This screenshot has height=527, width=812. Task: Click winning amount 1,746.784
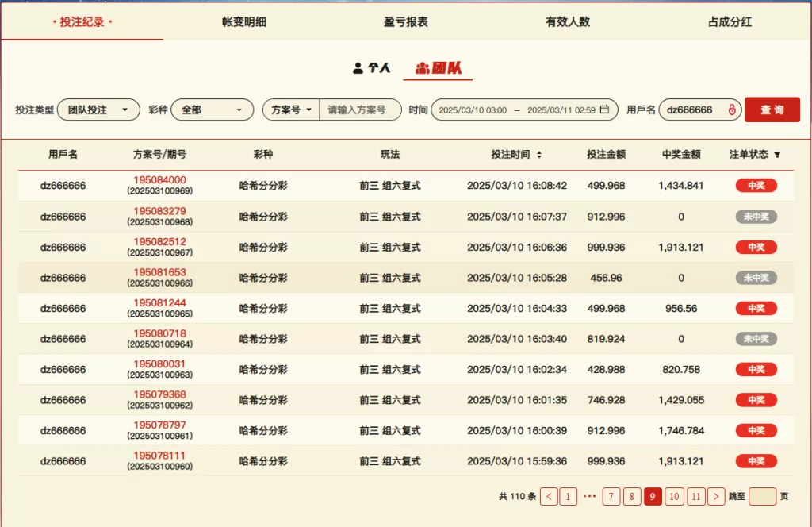coord(681,431)
